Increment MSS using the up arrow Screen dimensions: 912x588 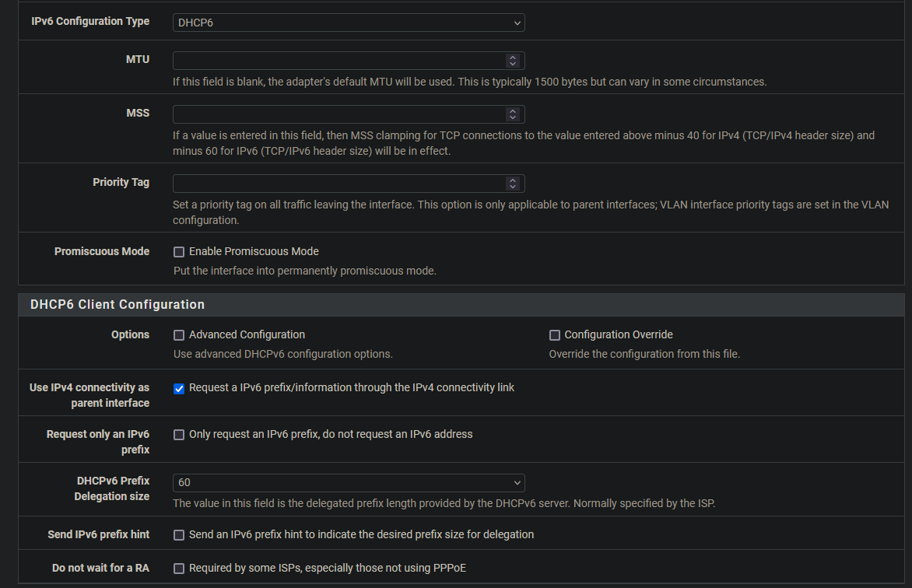pyautogui.click(x=512, y=111)
